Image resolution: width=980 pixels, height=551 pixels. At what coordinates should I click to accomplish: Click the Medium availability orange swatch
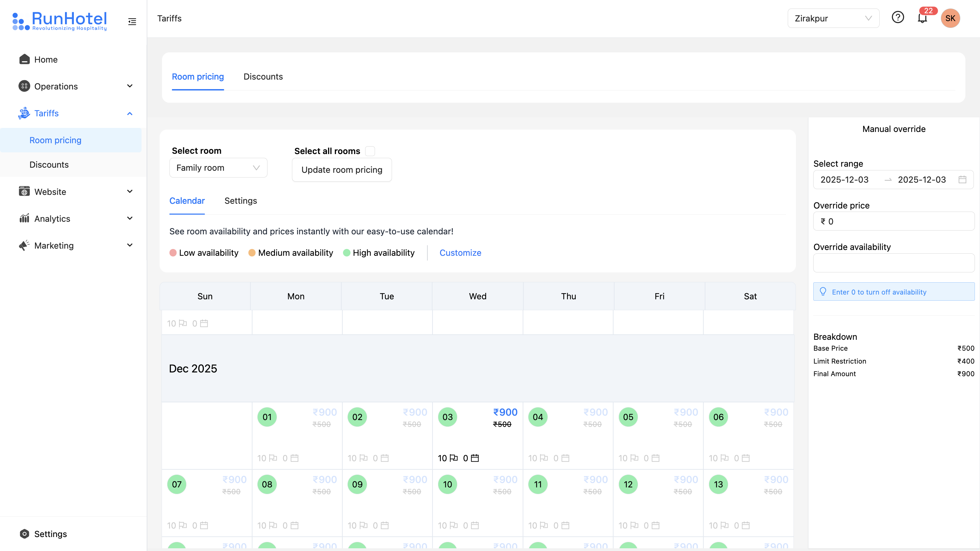[252, 253]
